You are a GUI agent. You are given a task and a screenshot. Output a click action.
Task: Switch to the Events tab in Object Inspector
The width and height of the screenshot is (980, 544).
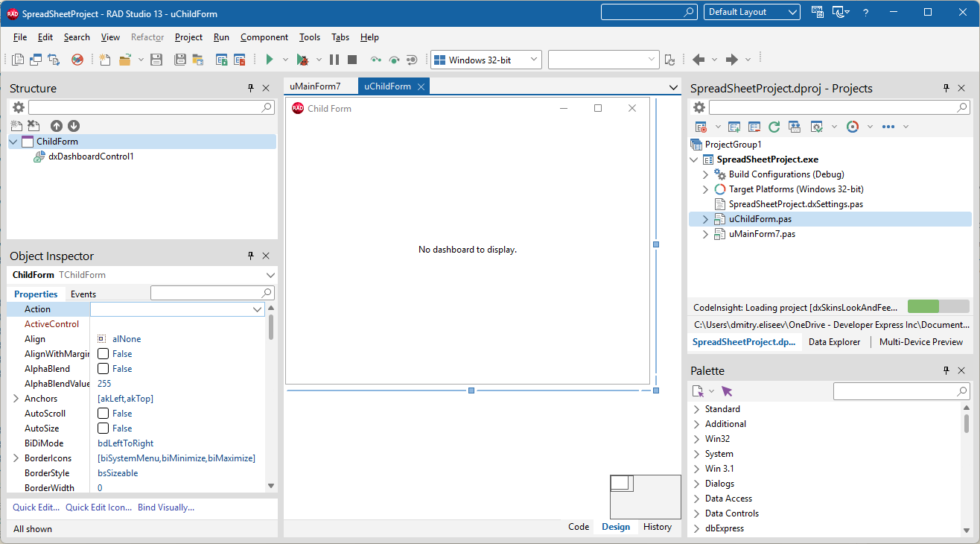[x=83, y=294]
